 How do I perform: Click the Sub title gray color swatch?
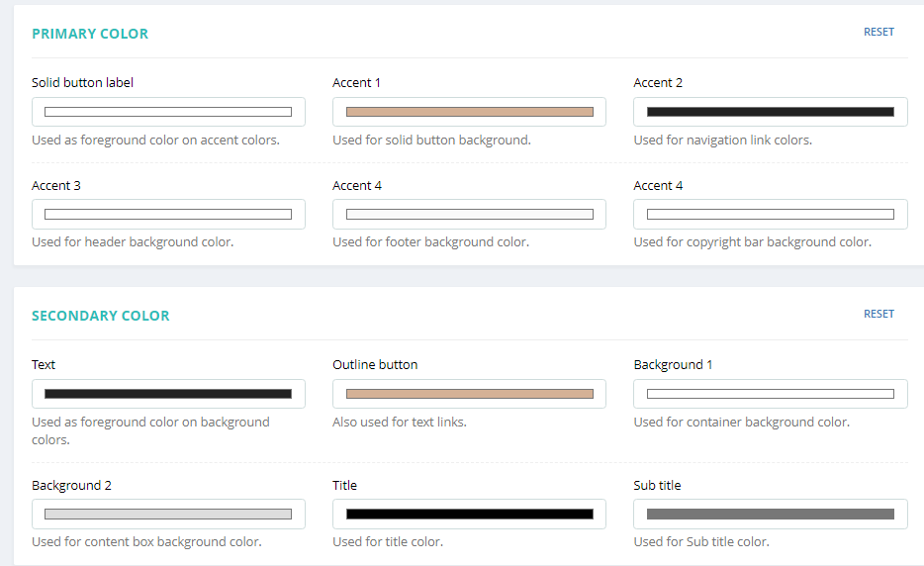coord(770,515)
